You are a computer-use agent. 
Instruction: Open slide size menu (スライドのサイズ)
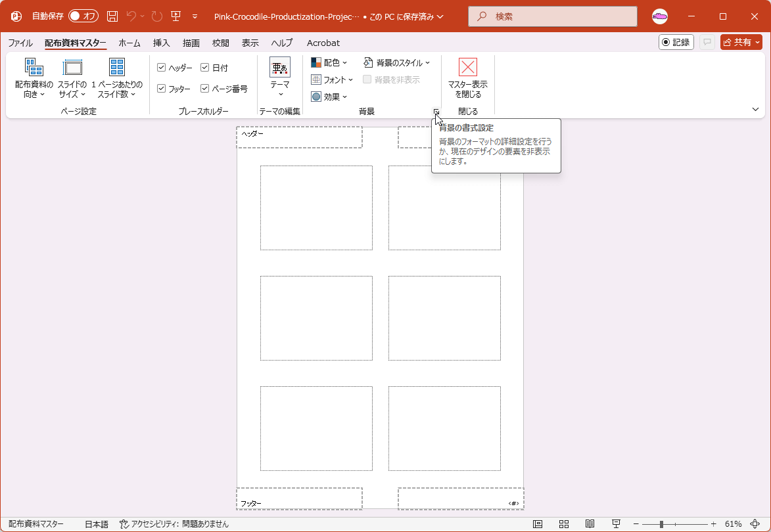coord(72,78)
